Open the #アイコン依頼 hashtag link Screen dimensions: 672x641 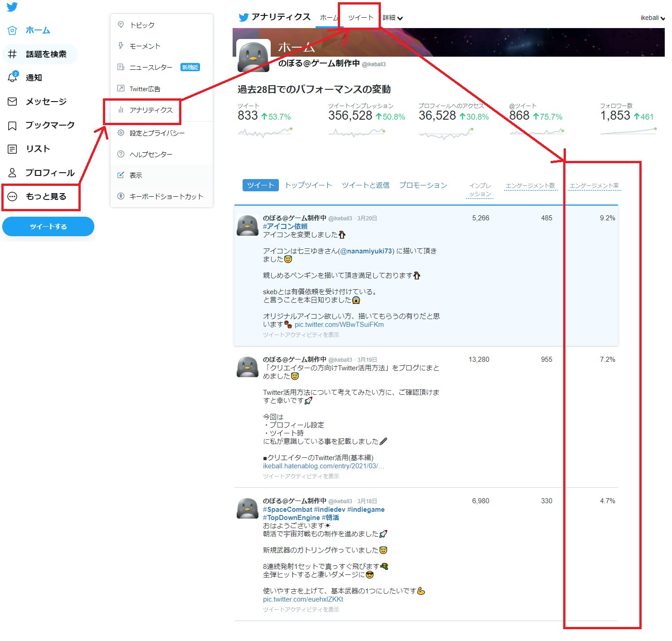[x=285, y=226]
